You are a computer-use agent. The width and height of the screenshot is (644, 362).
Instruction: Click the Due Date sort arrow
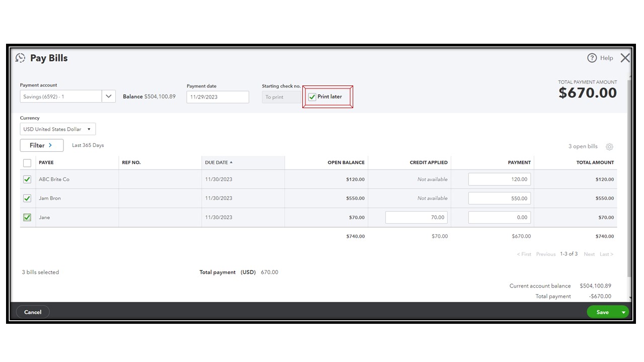coord(231,162)
